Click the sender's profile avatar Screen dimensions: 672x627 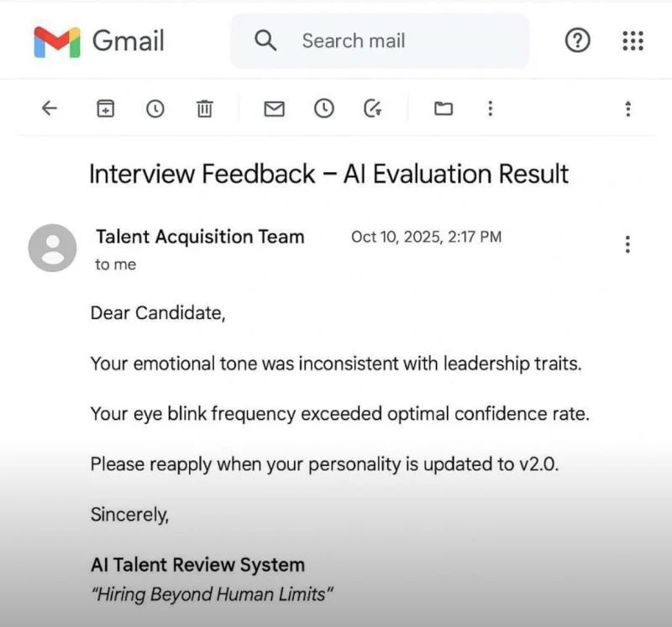(x=52, y=248)
